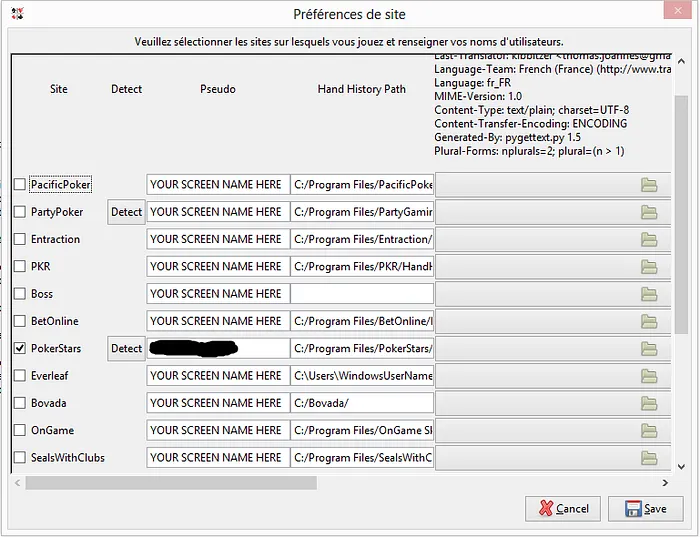This screenshot has width=700, height=537.
Task: Browse folder for PKR hand history
Action: click(553, 266)
